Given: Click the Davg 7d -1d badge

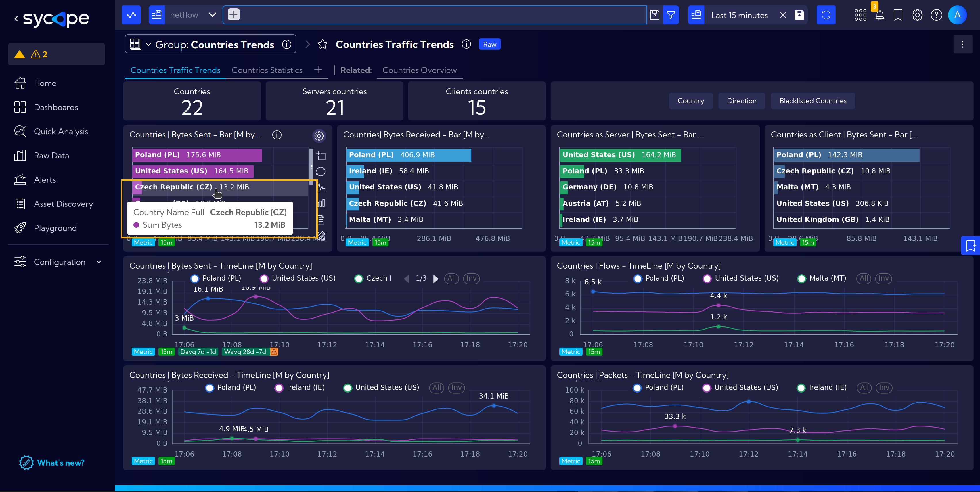Looking at the screenshot, I should click(x=198, y=352).
